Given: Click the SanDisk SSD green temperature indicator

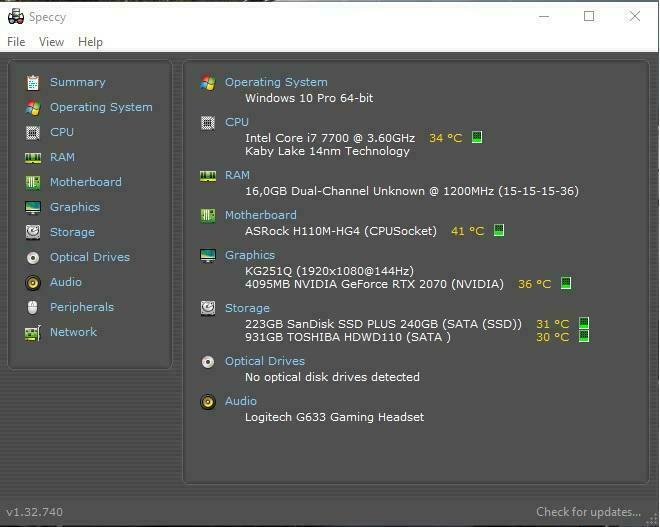Looking at the screenshot, I should 584,323.
